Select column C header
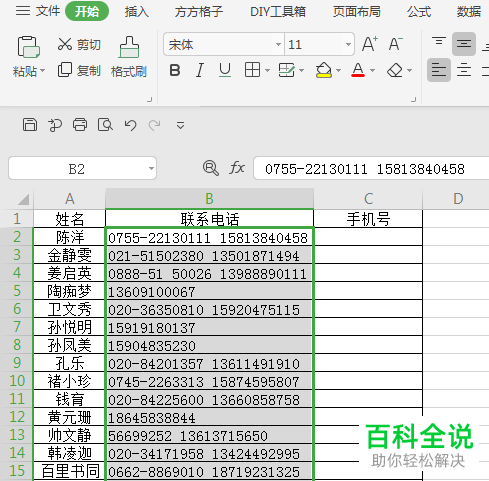 [368, 199]
